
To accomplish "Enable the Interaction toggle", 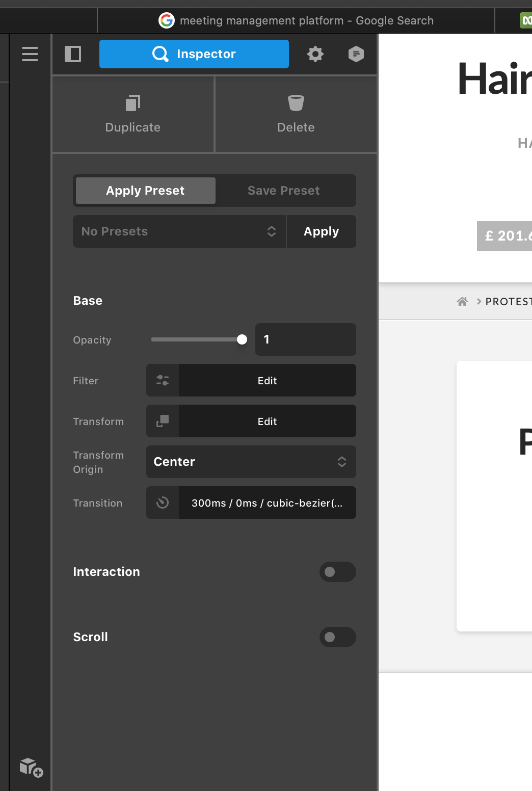I will coord(337,572).
